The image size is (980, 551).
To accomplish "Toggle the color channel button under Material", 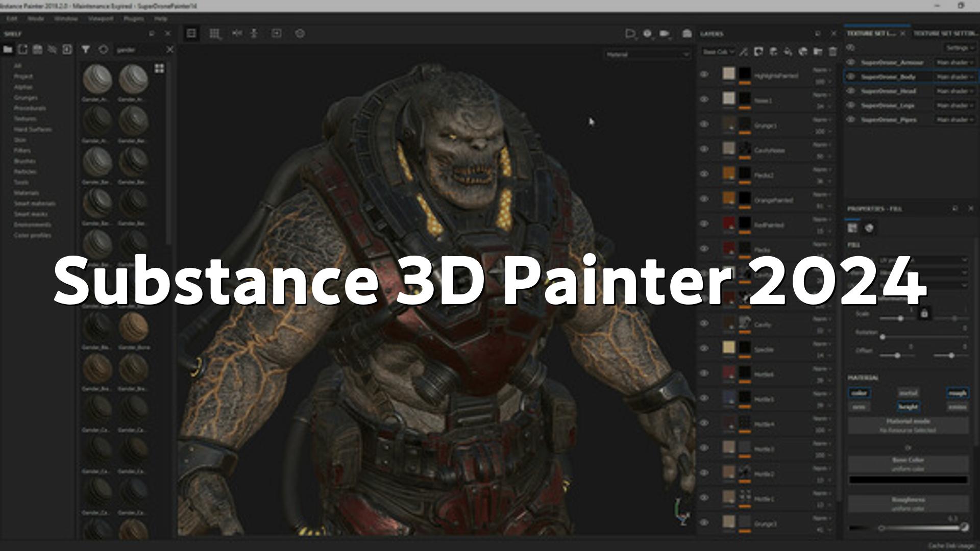I will click(x=859, y=393).
